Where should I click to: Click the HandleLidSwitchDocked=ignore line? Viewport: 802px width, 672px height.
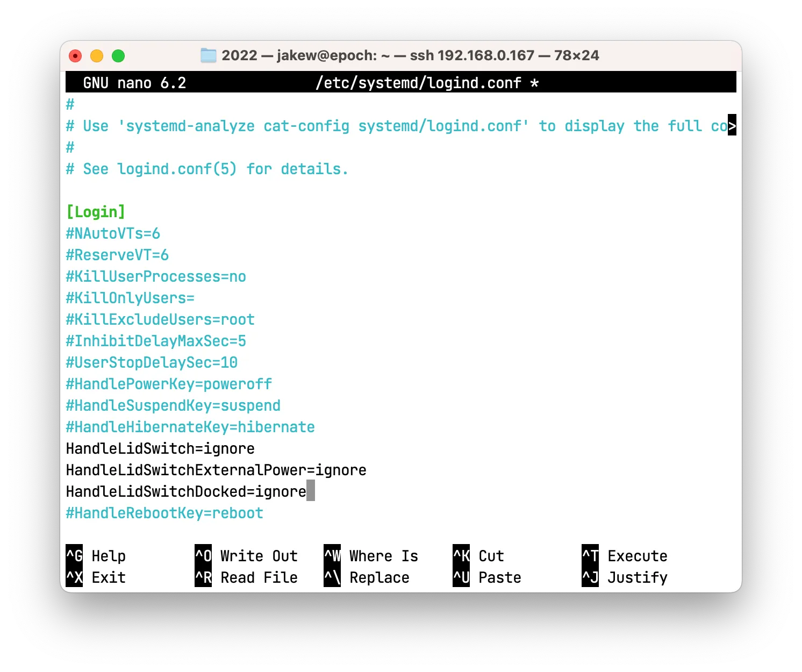coord(186,491)
